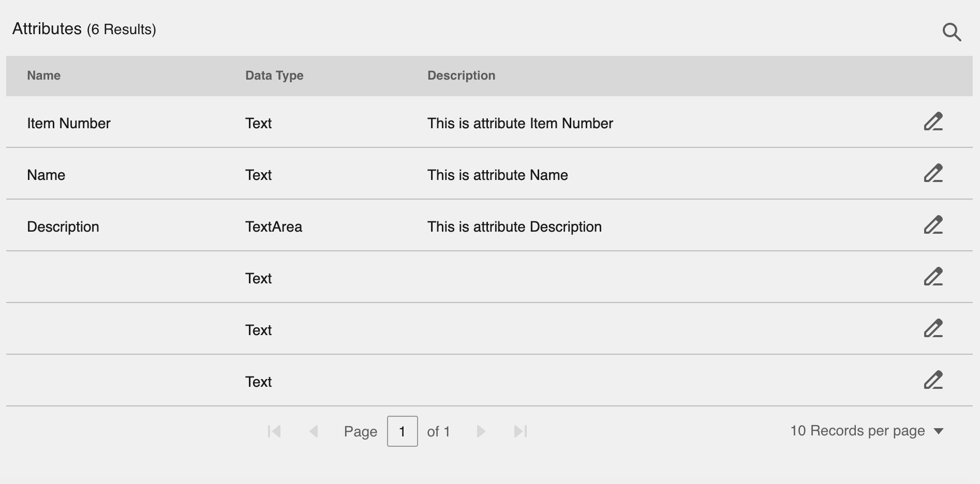
Task: Click edit pencil on last attribute row
Action: coord(933,380)
